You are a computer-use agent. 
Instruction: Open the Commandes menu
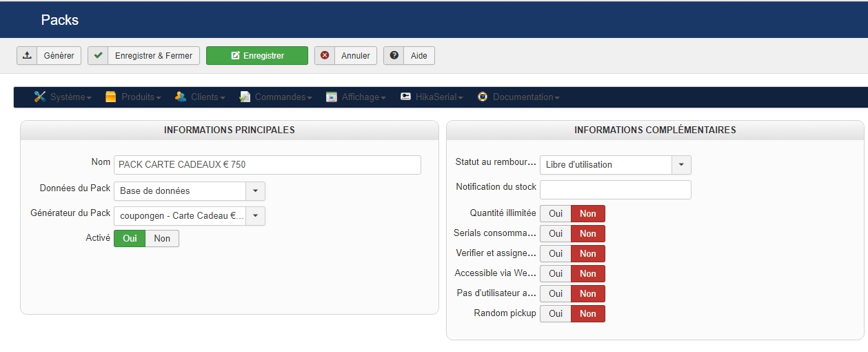(276, 97)
